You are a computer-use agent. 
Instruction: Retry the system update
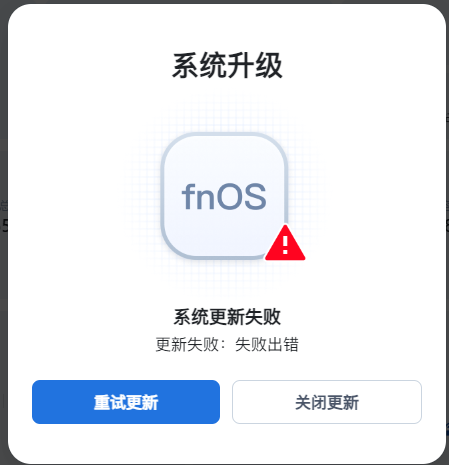126,402
